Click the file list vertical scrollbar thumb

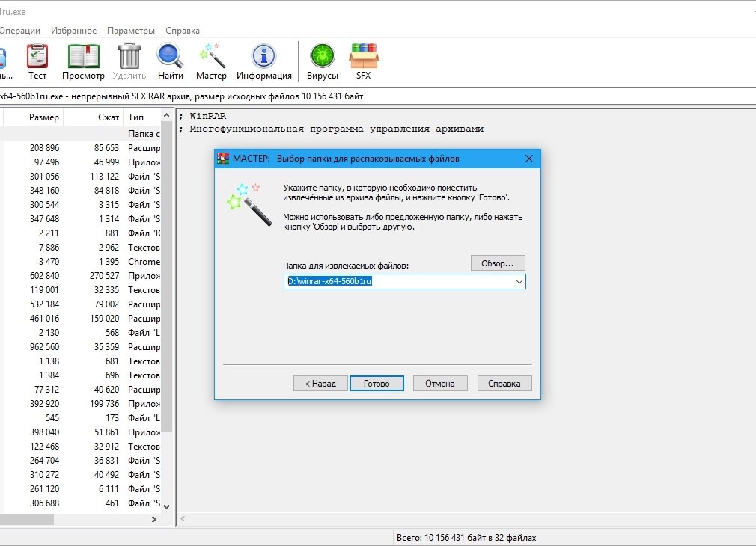pos(166,276)
